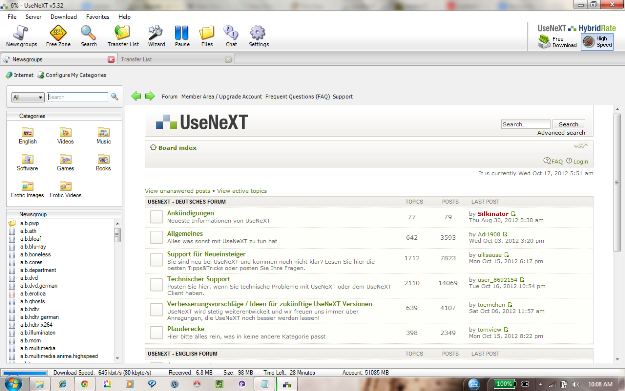This screenshot has width=625, height=391.
Task: Click inside the newsgroup search field
Action: tap(77, 97)
